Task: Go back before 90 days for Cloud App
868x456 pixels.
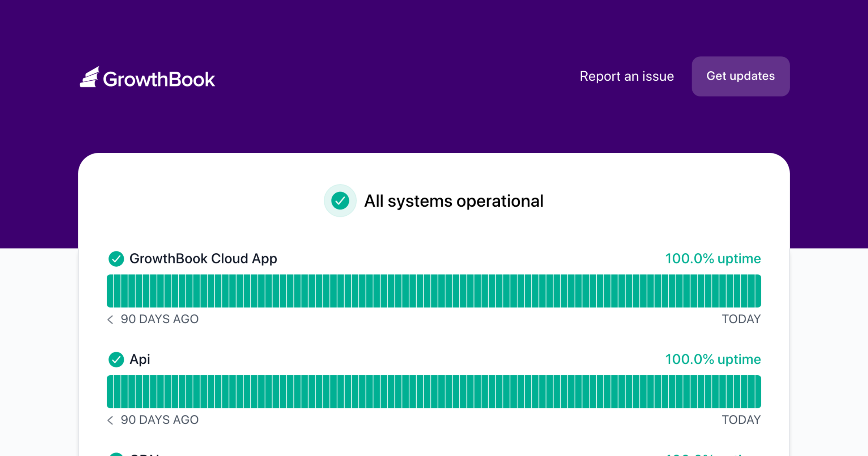Action: pos(110,319)
